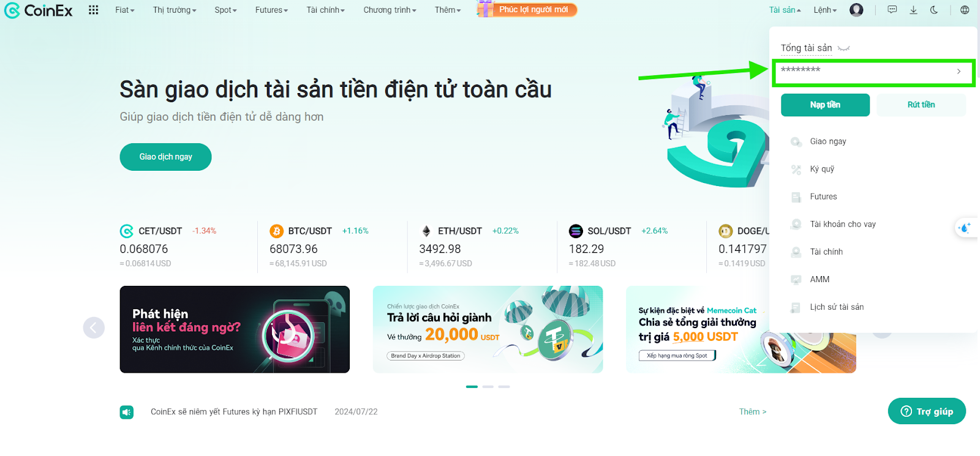Image resolution: width=980 pixels, height=456 pixels.
Task: Toggle hidden total assets eye icon
Action: pos(843,48)
